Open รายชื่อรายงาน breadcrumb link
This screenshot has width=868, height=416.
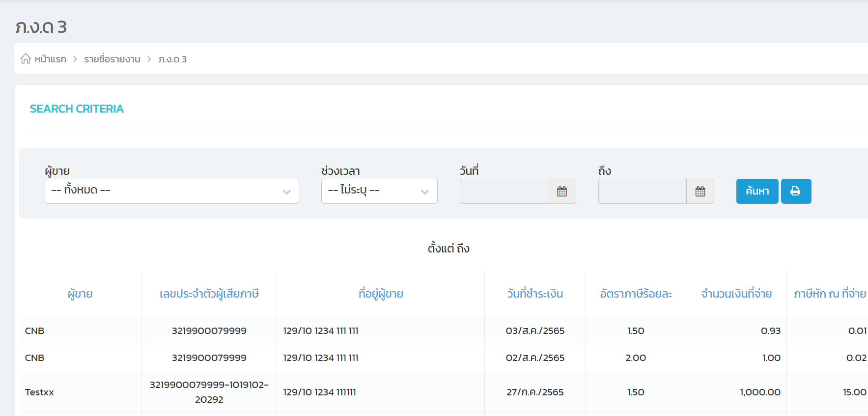point(112,59)
